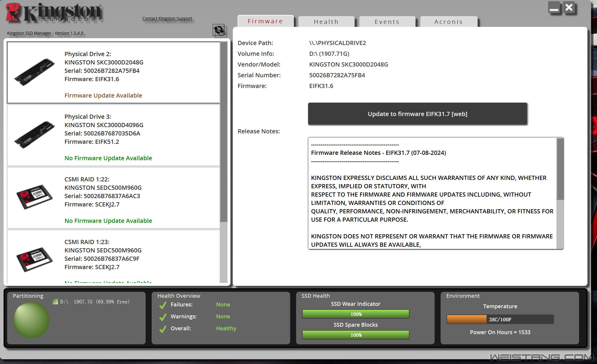Click firmware value EIFK31.6 in details panel
Viewport: 597px width, 364px height.
point(321,86)
